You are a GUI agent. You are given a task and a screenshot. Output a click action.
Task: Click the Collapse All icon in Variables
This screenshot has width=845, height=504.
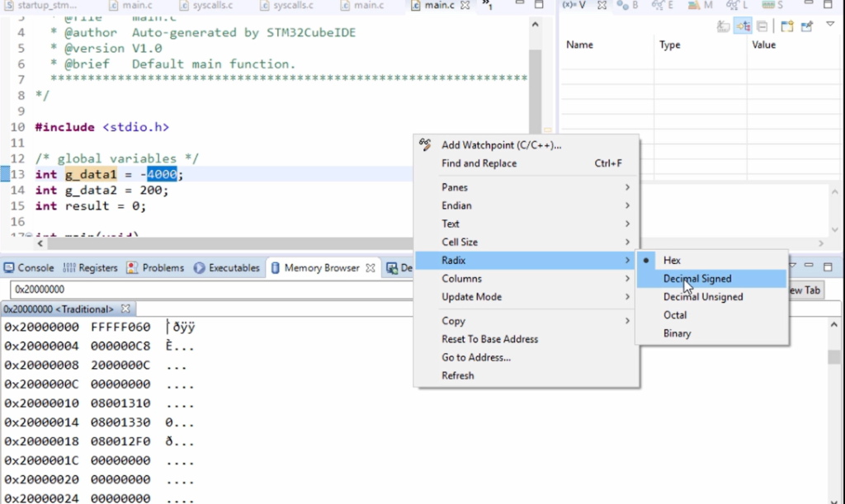(762, 26)
